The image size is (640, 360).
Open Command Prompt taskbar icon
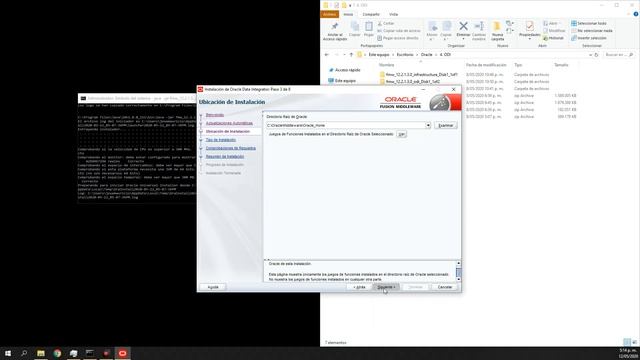(90, 353)
